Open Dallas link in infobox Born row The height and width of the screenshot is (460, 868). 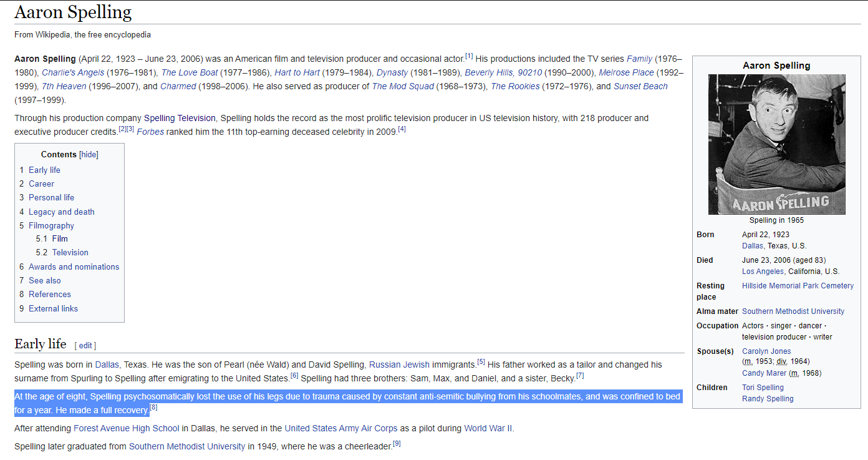(753, 246)
